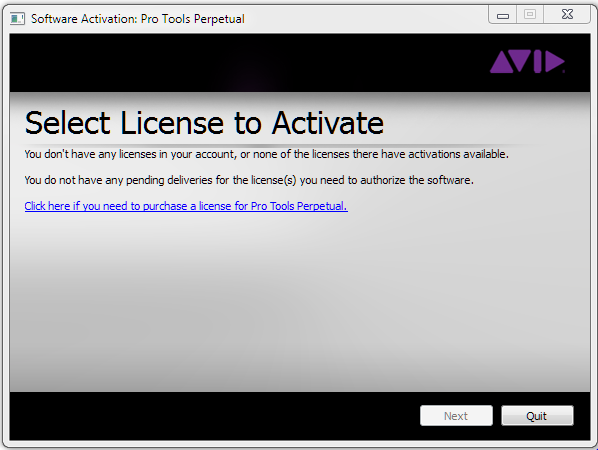Click the Avid logo in the header
Screen dimensions: 598x450
coord(527,61)
